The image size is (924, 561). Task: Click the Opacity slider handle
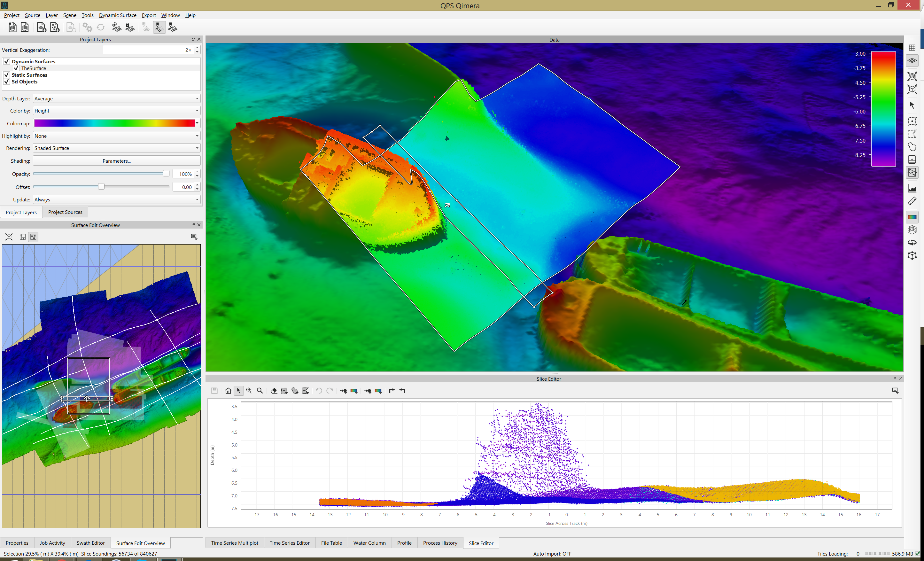tap(166, 173)
